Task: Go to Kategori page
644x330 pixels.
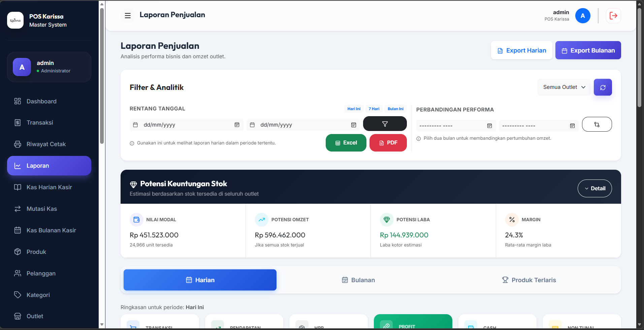Action: (49, 295)
